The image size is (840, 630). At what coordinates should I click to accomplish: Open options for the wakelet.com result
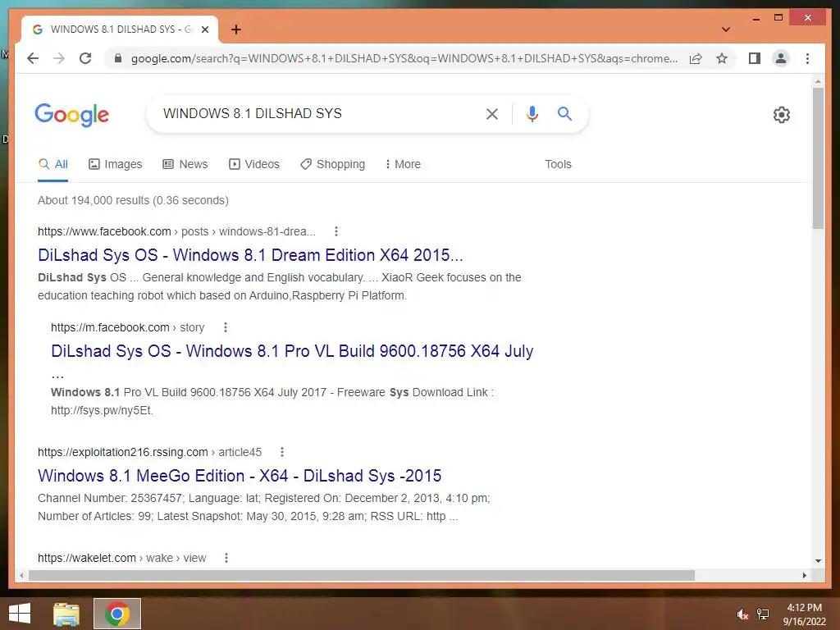coord(226,558)
